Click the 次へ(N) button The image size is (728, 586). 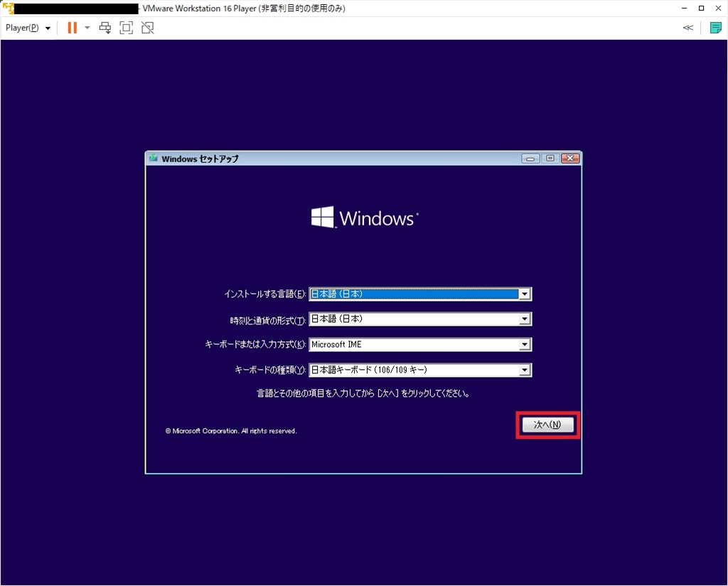[548, 425]
